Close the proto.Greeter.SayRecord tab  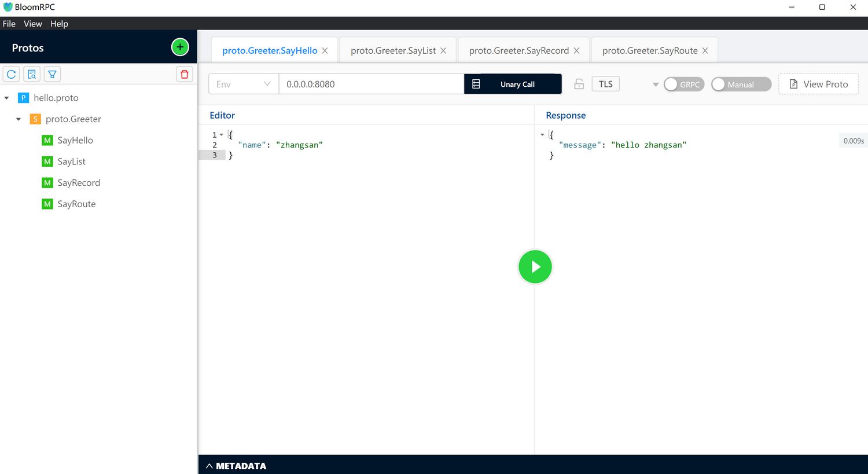pyautogui.click(x=576, y=51)
